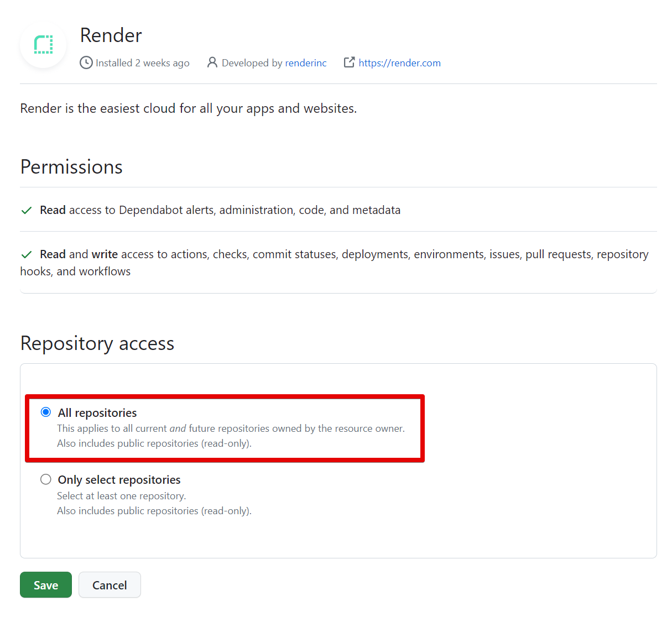Viewport: 672px width, 622px height.
Task: Click the external link icon before render.com
Action: (x=349, y=62)
